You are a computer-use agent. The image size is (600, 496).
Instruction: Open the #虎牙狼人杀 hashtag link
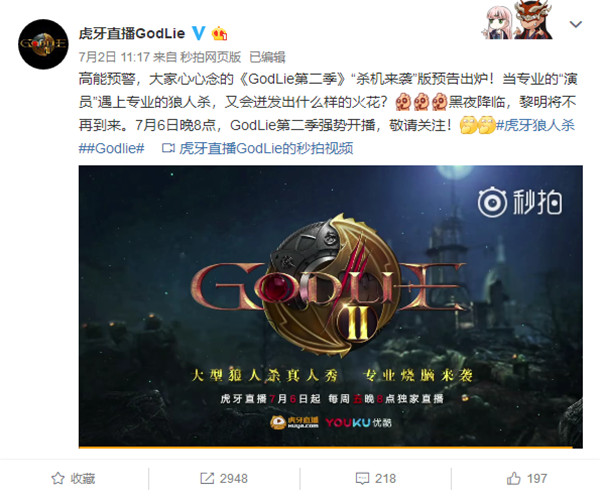pyautogui.click(x=535, y=126)
